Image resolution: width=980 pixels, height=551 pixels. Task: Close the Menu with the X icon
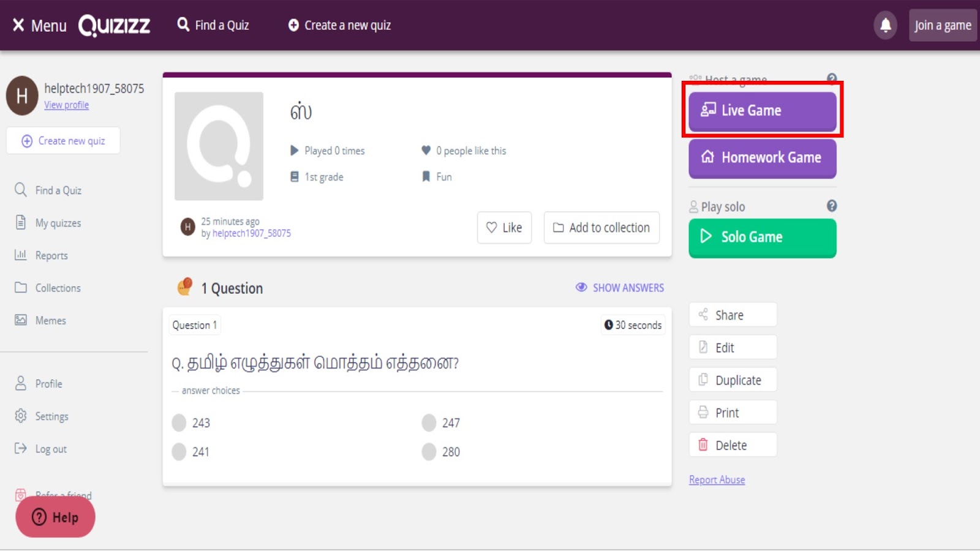click(x=18, y=25)
